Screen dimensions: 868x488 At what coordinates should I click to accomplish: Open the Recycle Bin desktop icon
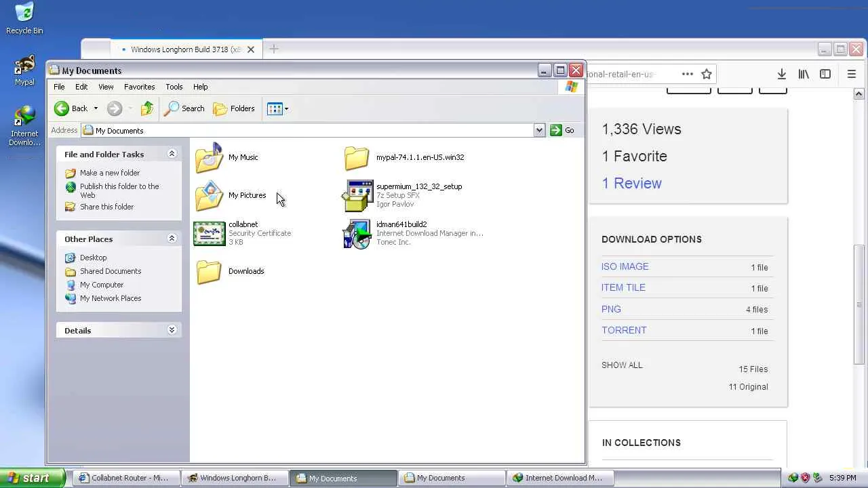click(24, 18)
